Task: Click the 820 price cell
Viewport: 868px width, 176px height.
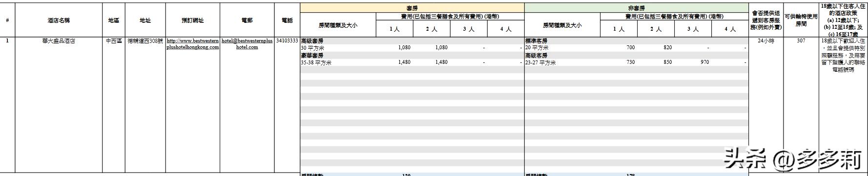Action: [x=667, y=48]
